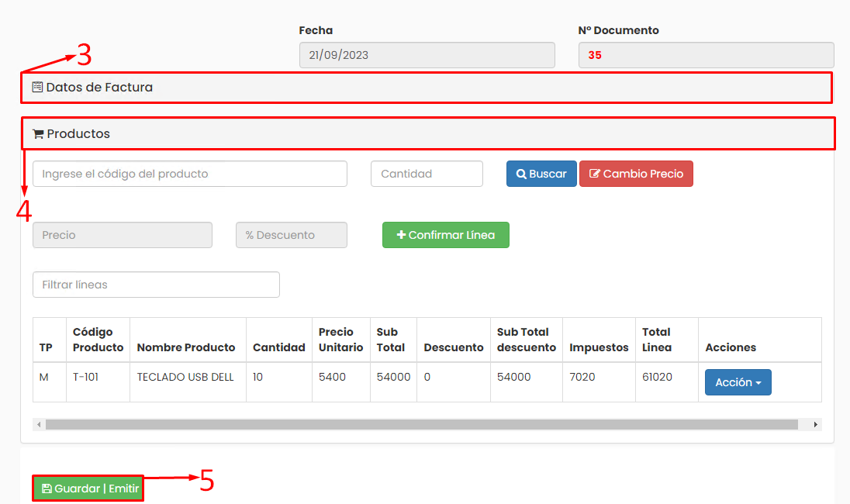The width and height of the screenshot is (850, 504).
Task: Open the Acción dropdown for TECLADO USB DELL
Action: (738, 382)
